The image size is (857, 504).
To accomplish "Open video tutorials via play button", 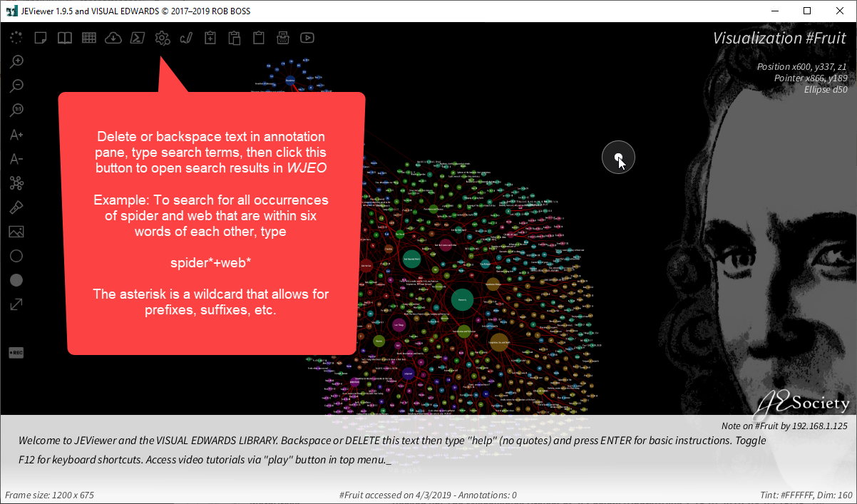I will (307, 38).
